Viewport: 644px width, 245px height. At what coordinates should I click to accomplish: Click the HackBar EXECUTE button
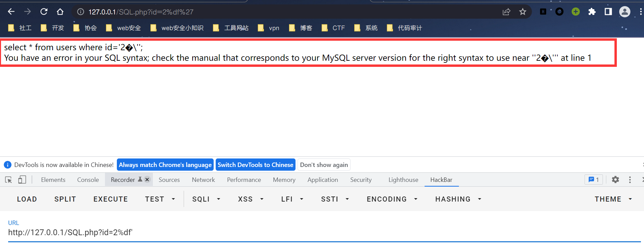point(111,199)
